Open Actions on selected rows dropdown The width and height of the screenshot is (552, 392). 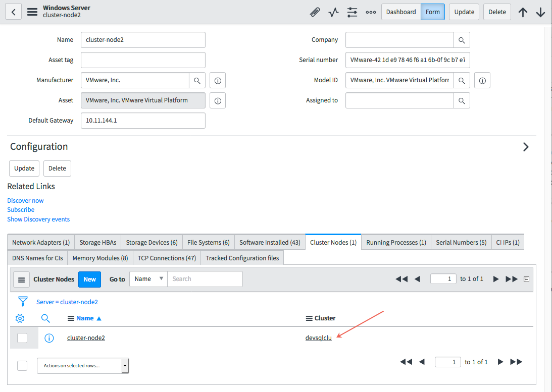point(83,366)
